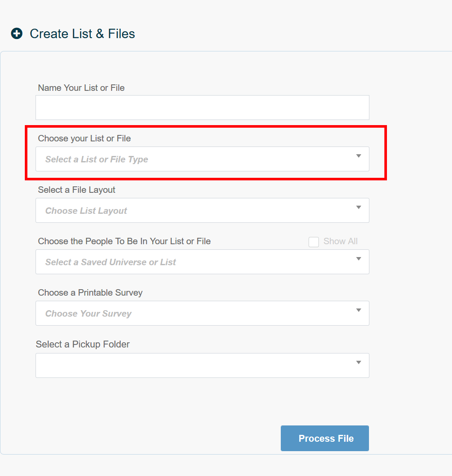This screenshot has height=476, width=452.
Task: Click the Select a File Layout label
Action: 76,189
